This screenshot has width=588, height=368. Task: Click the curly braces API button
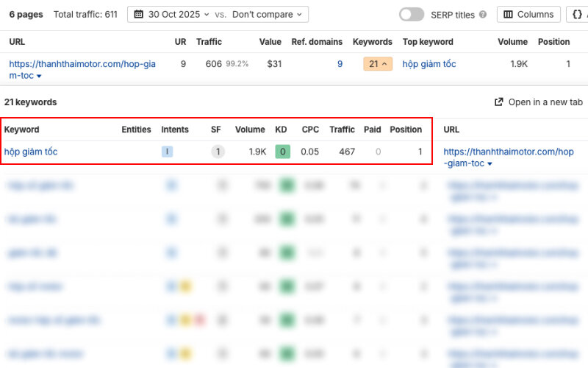577,15
